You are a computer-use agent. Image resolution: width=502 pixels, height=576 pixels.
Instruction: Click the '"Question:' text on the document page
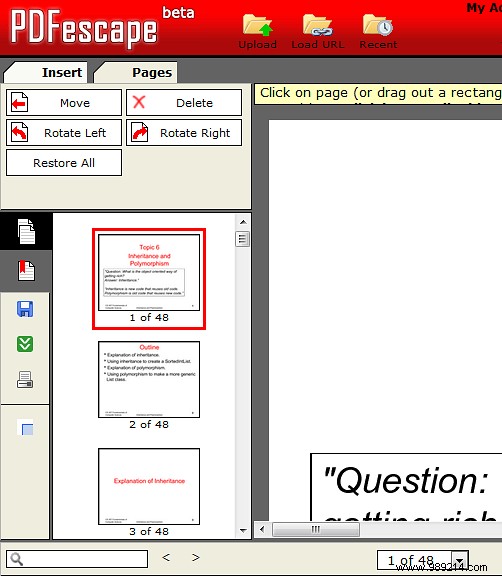405,480
